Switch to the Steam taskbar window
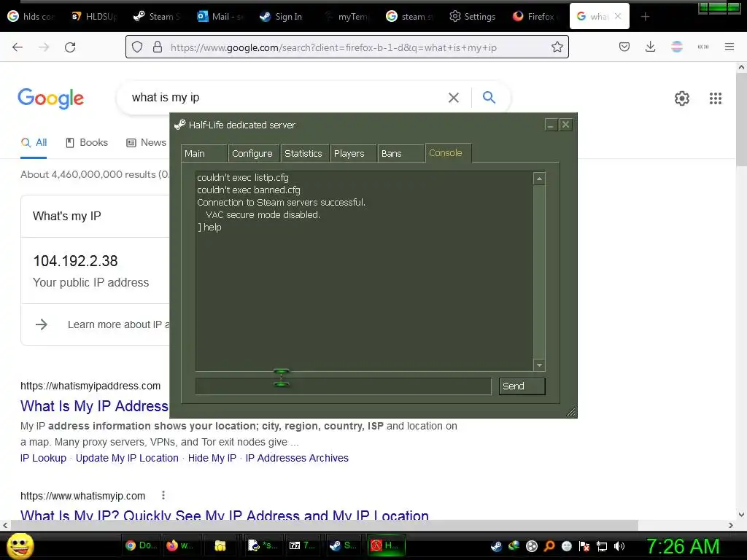 pos(343,545)
